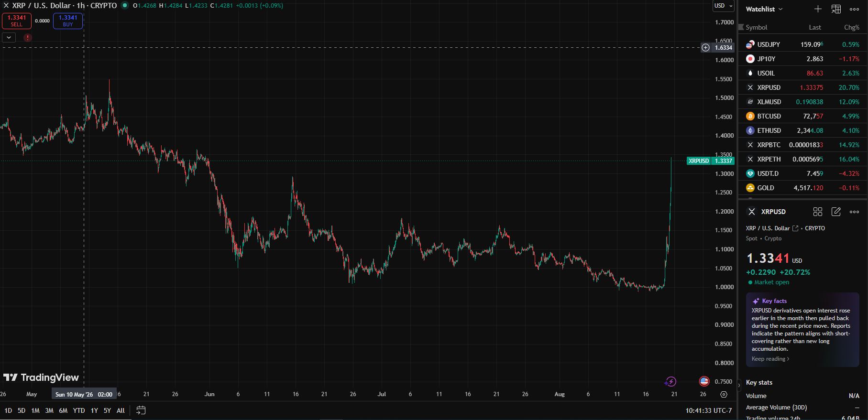
Task: Switch chart range to 1M
Action: click(35, 410)
